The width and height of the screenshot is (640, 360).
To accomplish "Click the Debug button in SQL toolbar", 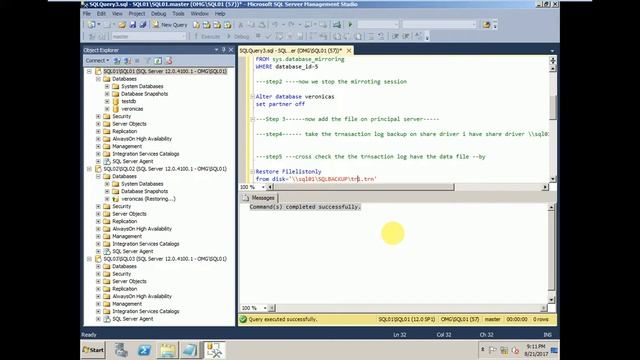I will point(238,36).
